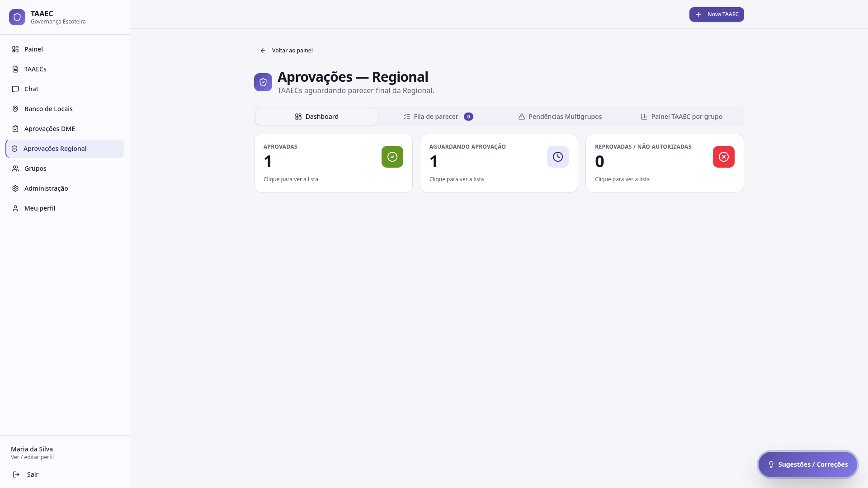Open Meu perfil menu entry
The width and height of the screenshot is (868, 488).
click(x=65, y=208)
